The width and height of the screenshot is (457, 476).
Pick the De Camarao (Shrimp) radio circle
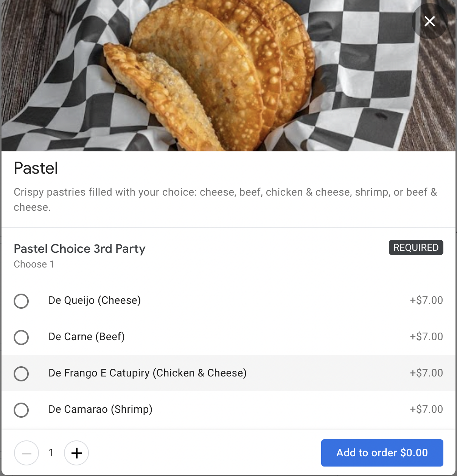click(x=21, y=410)
